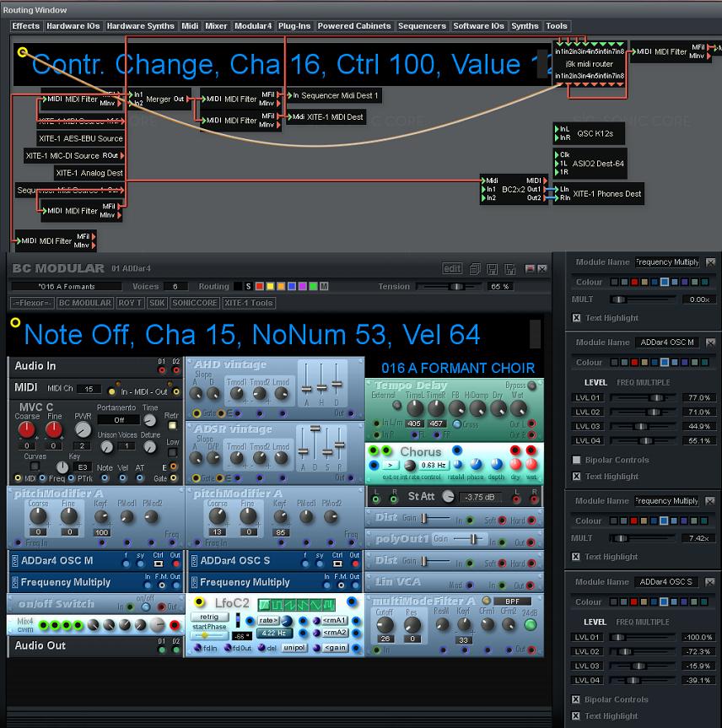
Task: Click the Mix4 red output jack
Action: pos(175,625)
